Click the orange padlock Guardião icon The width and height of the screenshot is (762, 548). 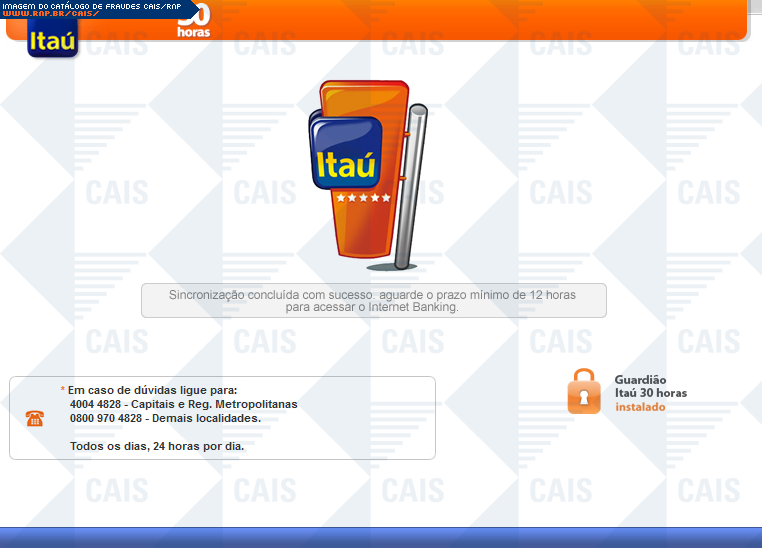(584, 392)
